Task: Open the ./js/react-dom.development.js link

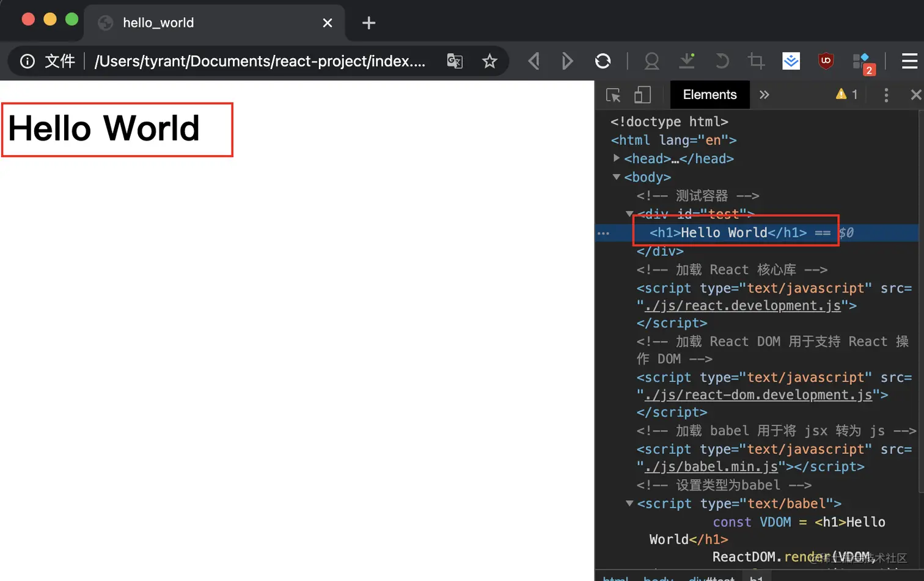Action: [758, 395]
